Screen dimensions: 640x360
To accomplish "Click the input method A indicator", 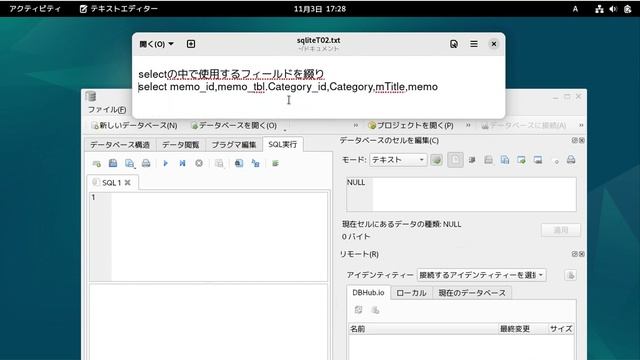I will coord(575,9).
